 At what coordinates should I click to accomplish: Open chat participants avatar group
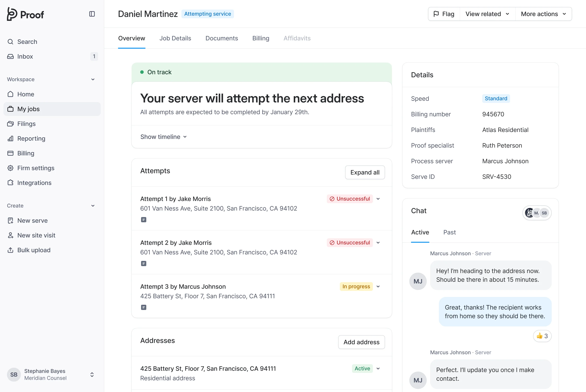[x=537, y=213]
